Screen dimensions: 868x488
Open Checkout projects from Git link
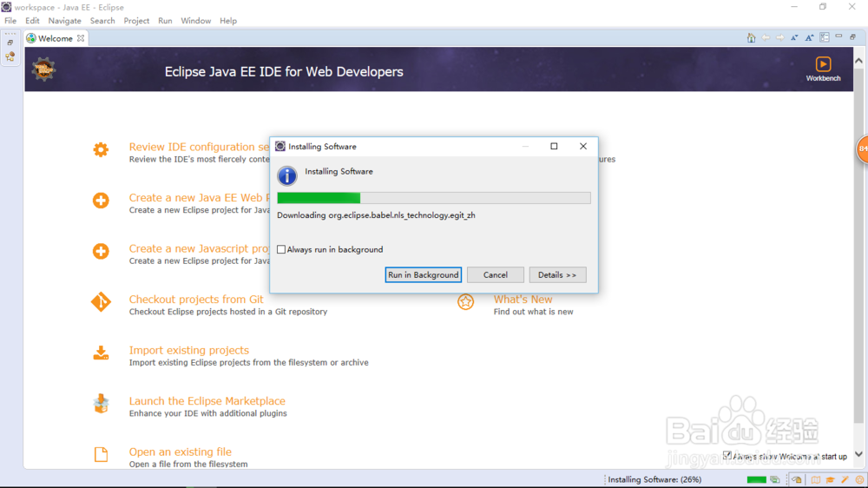196,299
